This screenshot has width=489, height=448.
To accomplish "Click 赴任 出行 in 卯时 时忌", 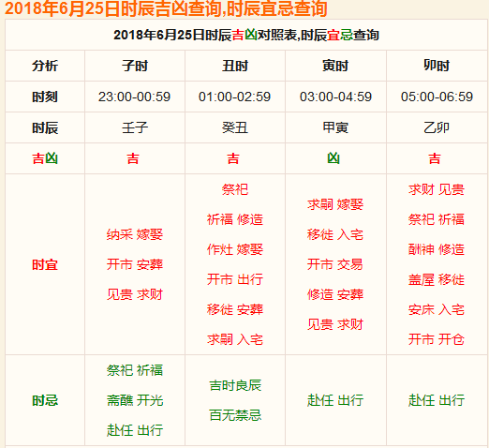I will 437,400.
